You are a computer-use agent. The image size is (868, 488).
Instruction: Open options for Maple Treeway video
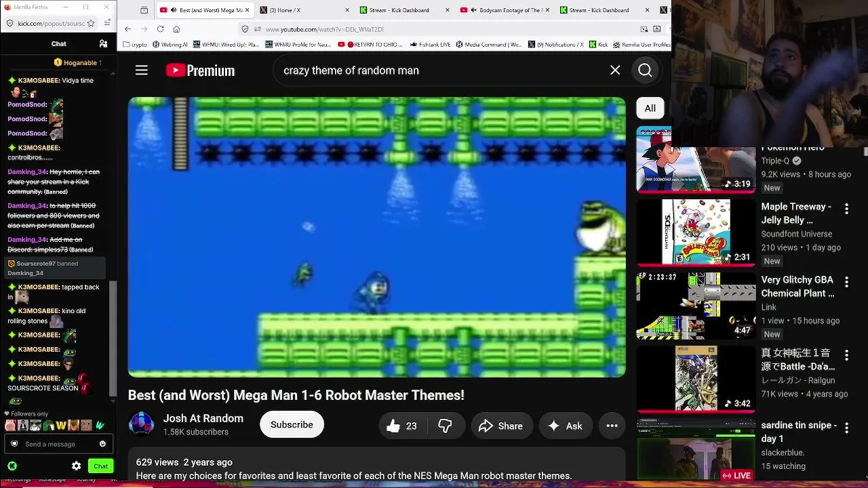(846, 209)
